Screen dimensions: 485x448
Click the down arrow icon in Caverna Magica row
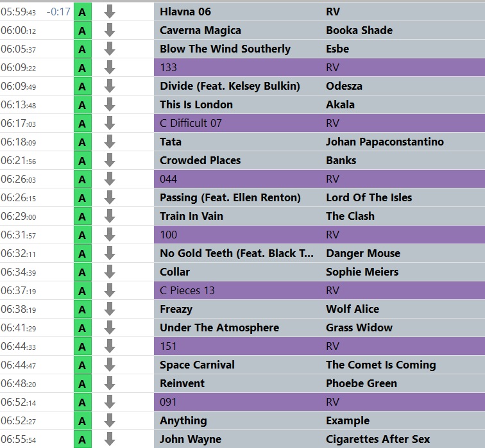[110, 30]
